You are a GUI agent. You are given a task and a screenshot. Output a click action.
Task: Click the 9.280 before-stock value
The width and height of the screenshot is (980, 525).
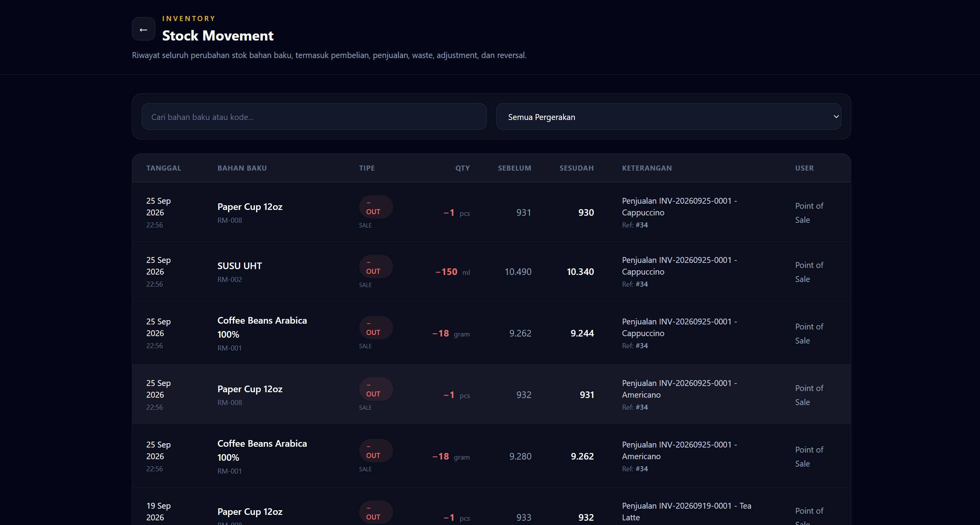point(520,456)
